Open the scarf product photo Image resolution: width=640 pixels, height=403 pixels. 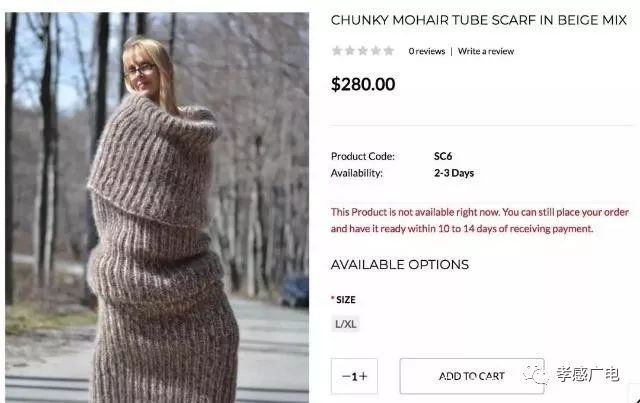pyautogui.click(x=157, y=207)
